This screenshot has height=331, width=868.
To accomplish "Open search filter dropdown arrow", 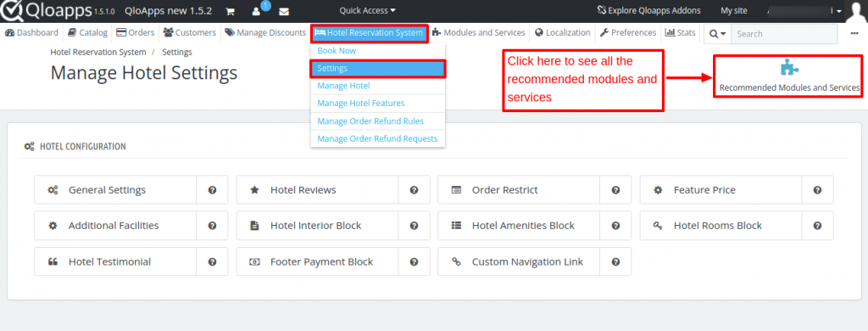I will point(717,33).
